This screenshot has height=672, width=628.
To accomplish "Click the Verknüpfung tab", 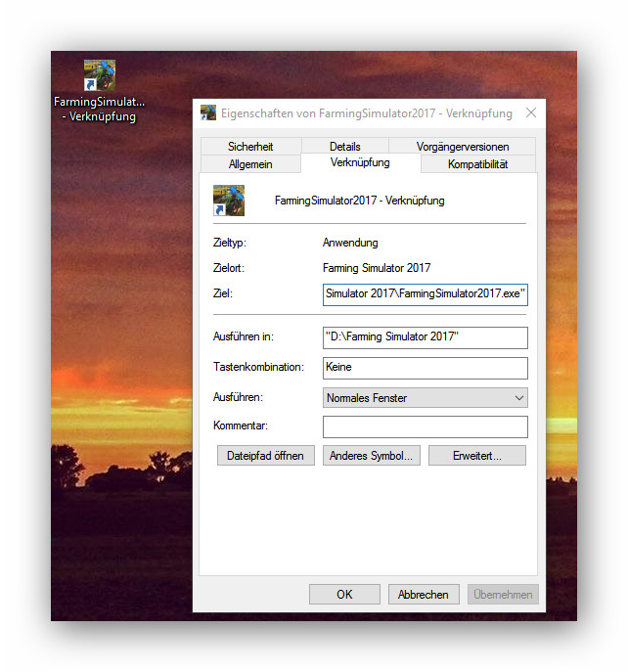I will point(360,162).
